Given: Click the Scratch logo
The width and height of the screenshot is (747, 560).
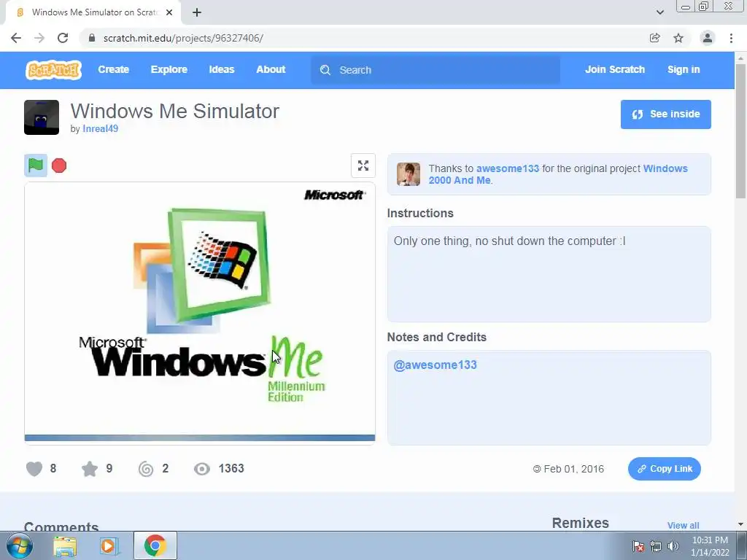Looking at the screenshot, I should [53, 69].
